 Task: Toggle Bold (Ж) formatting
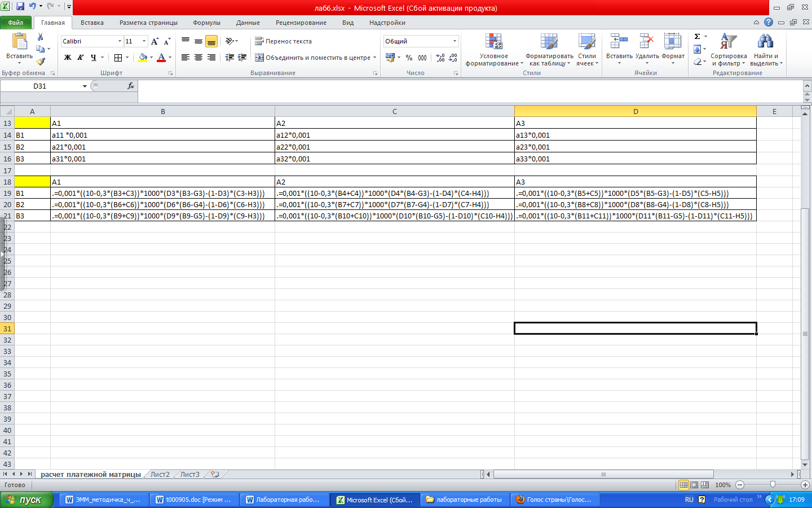pyautogui.click(x=68, y=58)
